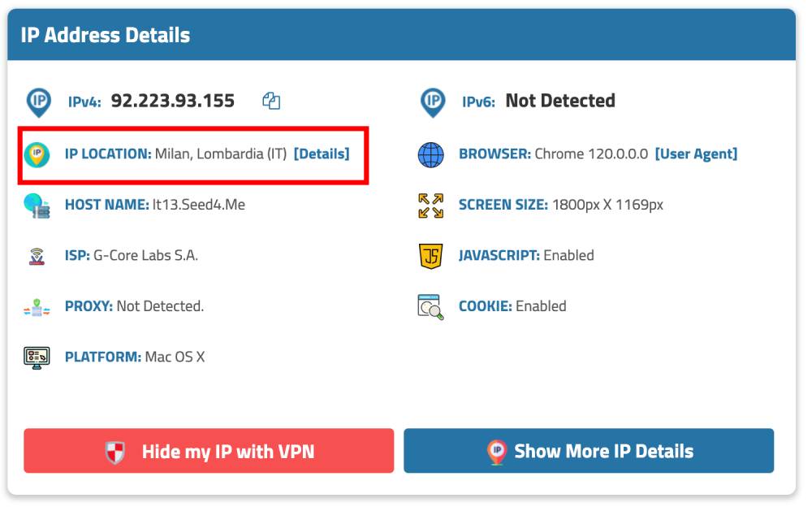Viewport: 812px width, 511px height.
Task: Click the IP Location yellow pin icon
Action: click(x=37, y=154)
